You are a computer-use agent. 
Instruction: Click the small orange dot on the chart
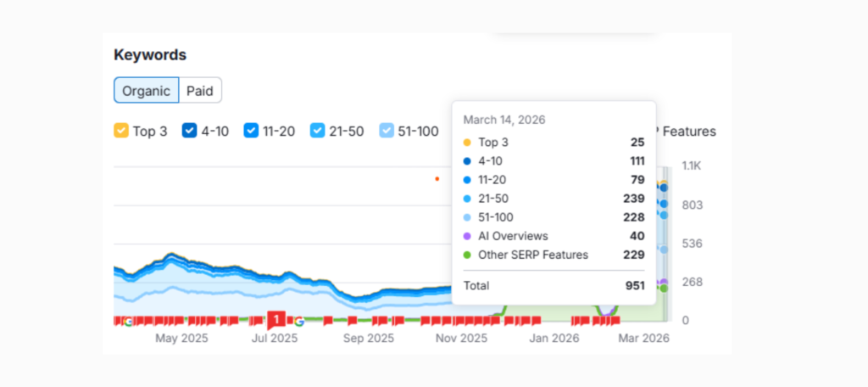coord(437,179)
